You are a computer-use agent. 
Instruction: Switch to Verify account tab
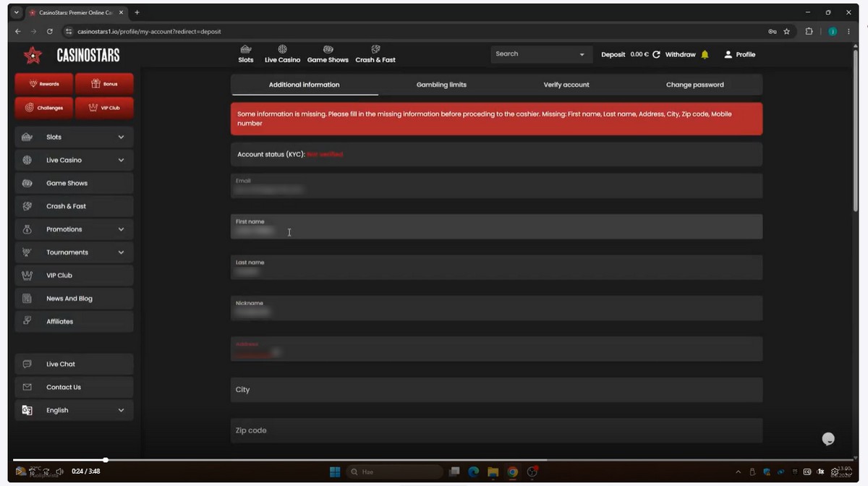click(566, 85)
